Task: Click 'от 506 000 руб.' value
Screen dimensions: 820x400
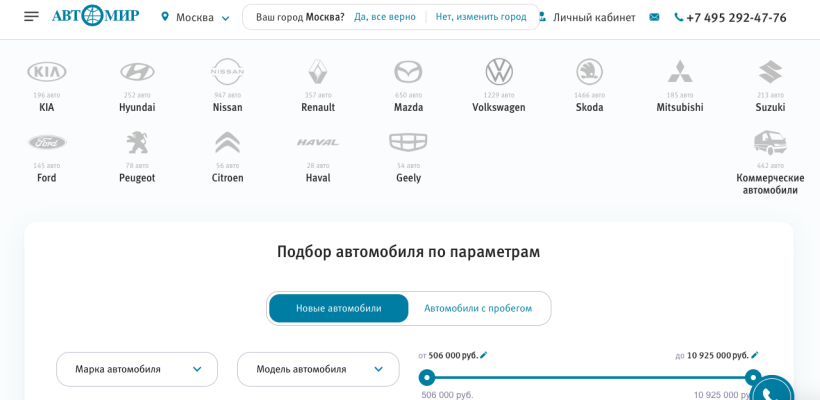Action: coord(448,356)
